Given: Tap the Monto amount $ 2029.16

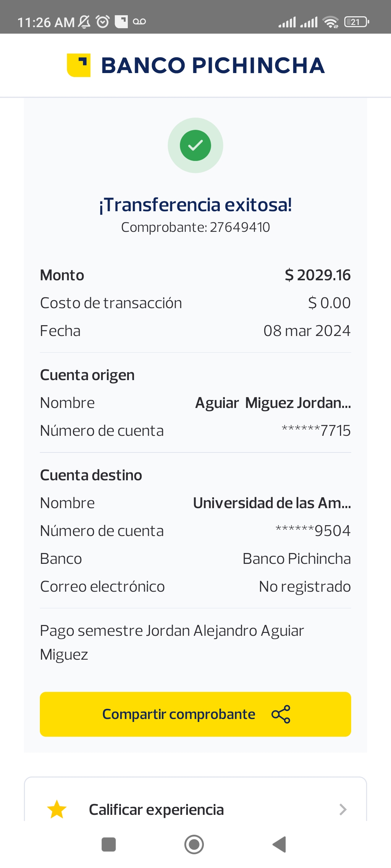Looking at the screenshot, I should click(318, 275).
